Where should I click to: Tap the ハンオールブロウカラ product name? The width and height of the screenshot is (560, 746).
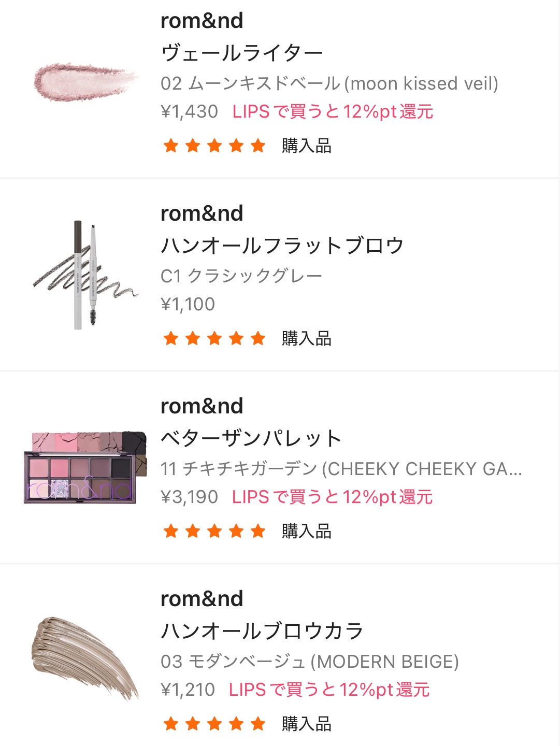(x=262, y=631)
